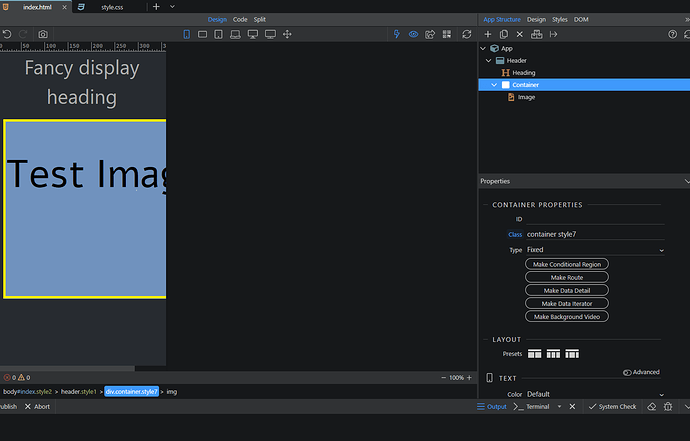This screenshot has width=690, height=441.
Task: Collapse the Header tree node
Action: click(x=488, y=60)
